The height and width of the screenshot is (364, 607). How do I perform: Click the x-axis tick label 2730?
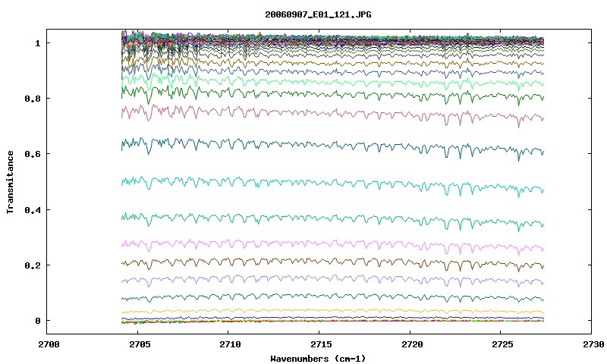(x=593, y=344)
